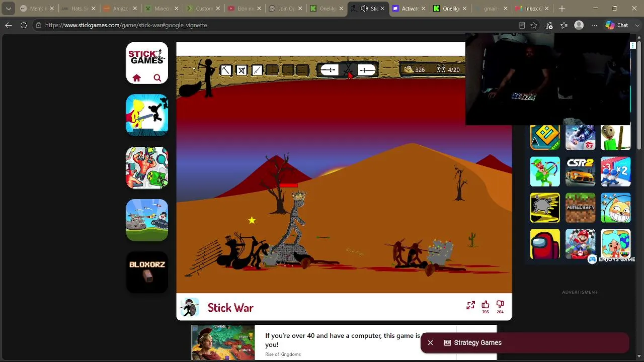Select the miner pickaxe unit button
Screen dimensions: 644x362
click(x=226, y=70)
